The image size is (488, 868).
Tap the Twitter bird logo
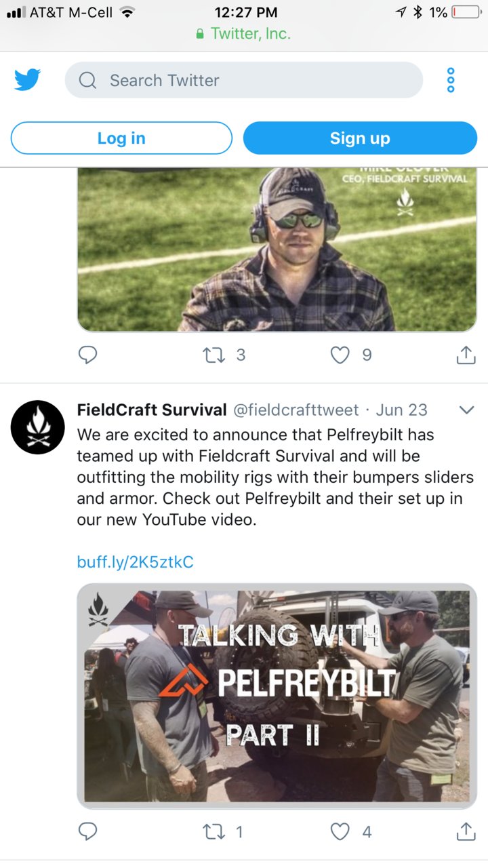click(28, 81)
